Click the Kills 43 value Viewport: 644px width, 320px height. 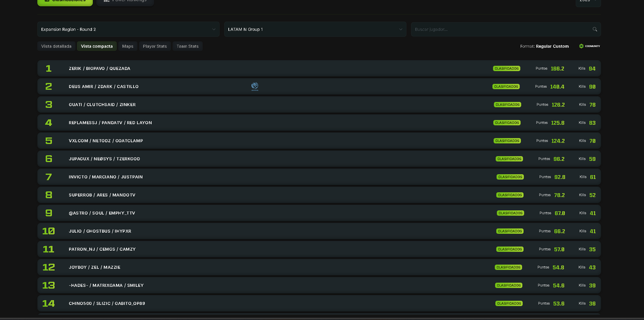pos(592,267)
